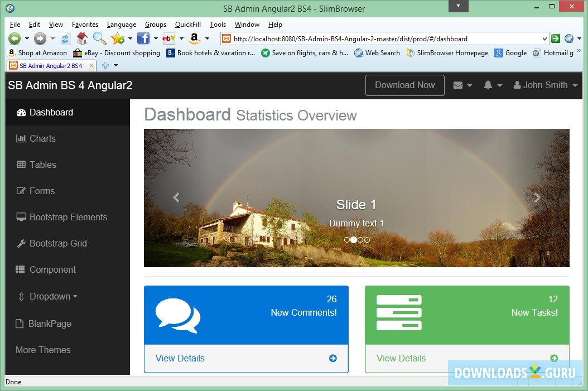The image size is (588, 391).
Task: Open BlankPage in the sidebar
Action: tap(68, 324)
